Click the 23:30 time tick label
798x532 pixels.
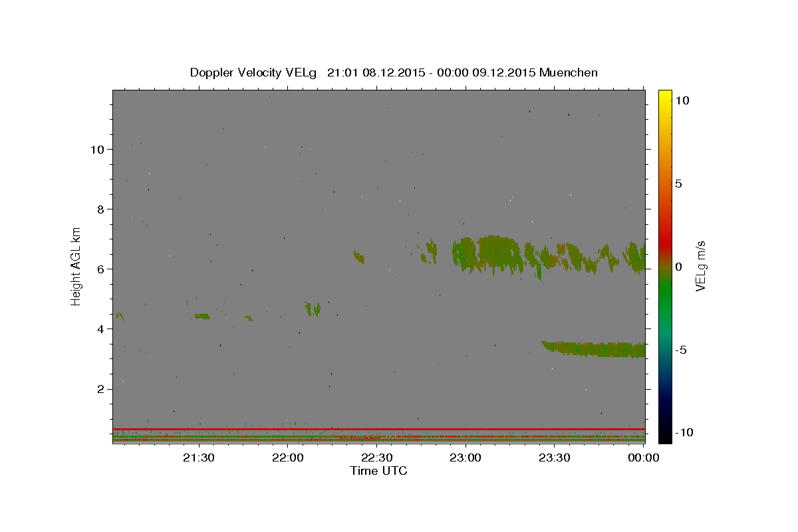(555, 458)
